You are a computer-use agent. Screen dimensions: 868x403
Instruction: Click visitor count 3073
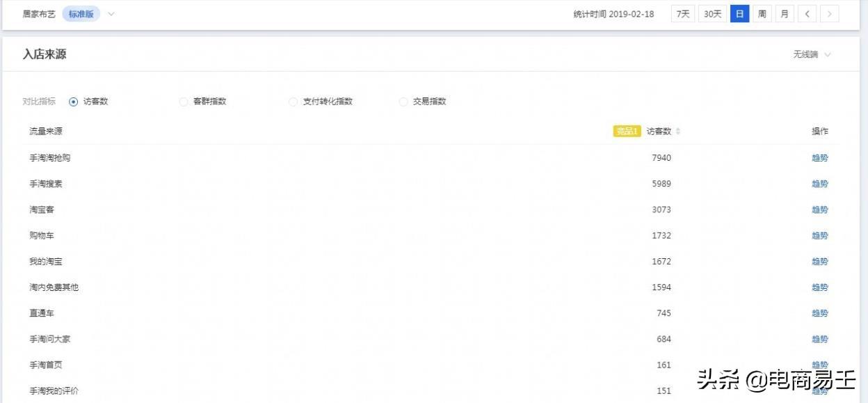(x=661, y=210)
